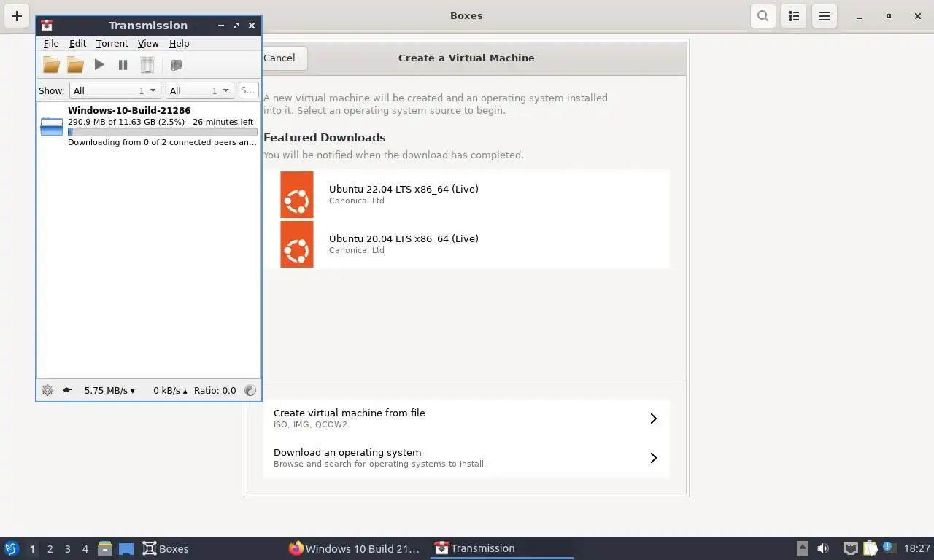Click the update notifier icon in tray
The image size is (934, 560).
point(889,548)
